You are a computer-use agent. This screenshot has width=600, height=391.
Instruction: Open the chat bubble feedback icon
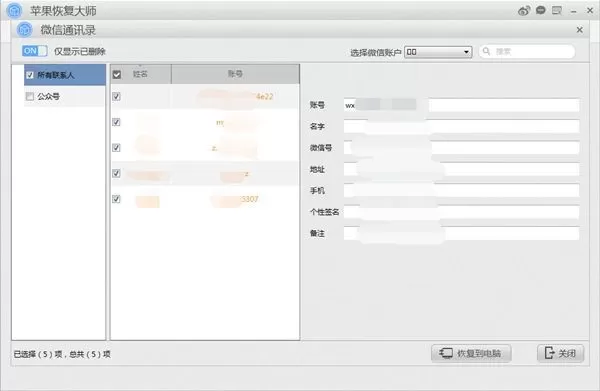tap(541, 10)
